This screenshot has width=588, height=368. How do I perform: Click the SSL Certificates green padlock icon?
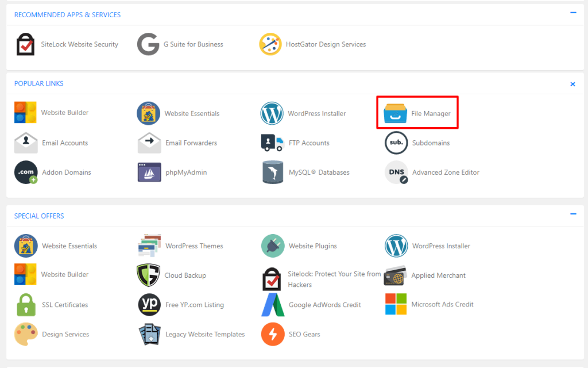tap(26, 305)
